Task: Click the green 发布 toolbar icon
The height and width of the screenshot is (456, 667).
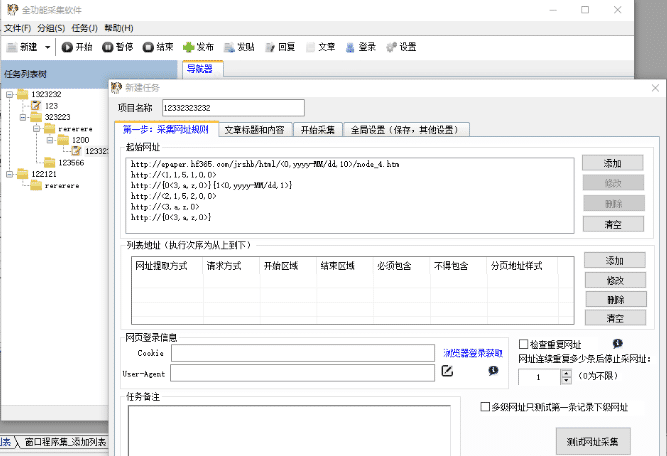Action: tap(188, 47)
